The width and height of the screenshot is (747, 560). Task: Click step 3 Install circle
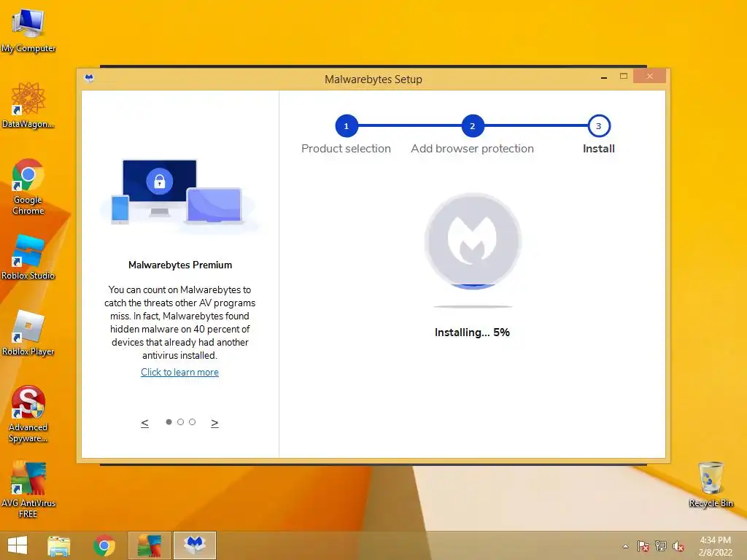[599, 126]
